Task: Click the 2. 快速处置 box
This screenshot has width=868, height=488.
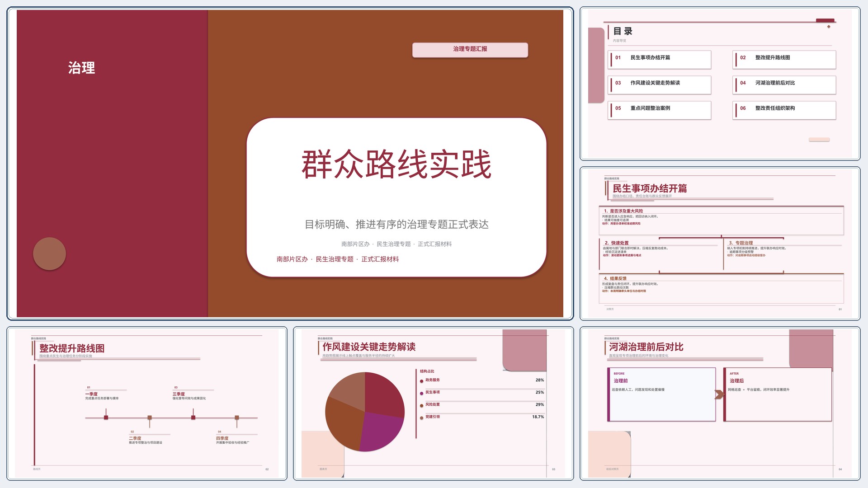Action: point(659,255)
